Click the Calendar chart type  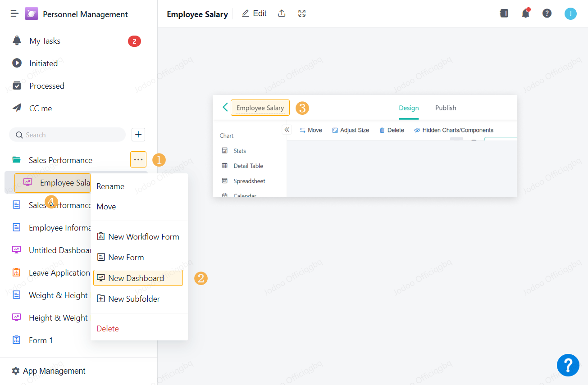(245, 195)
